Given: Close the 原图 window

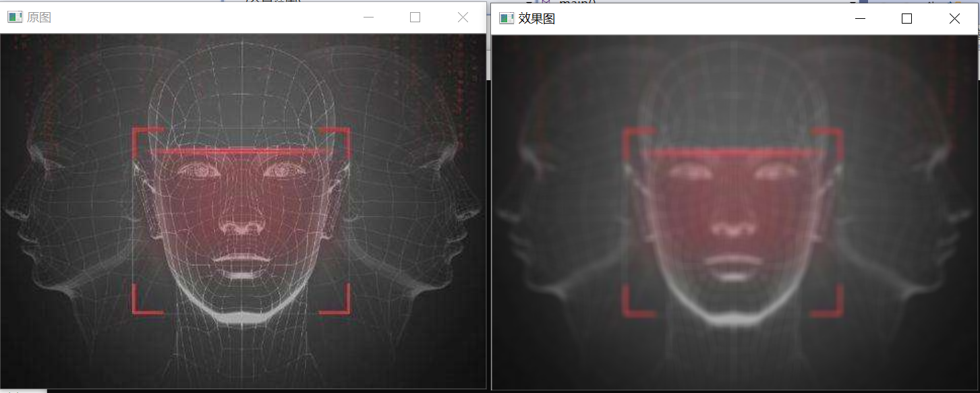Looking at the screenshot, I should (x=463, y=18).
